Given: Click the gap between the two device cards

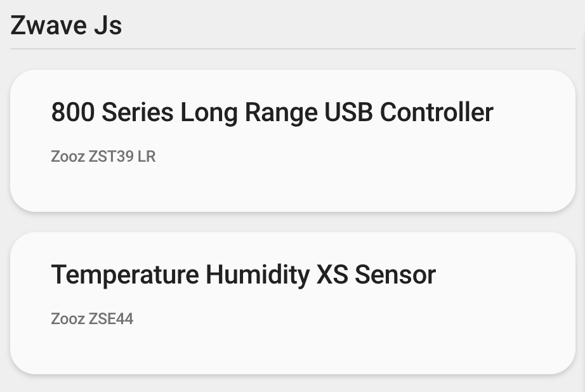Looking at the screenshot, I should (292, 222).
